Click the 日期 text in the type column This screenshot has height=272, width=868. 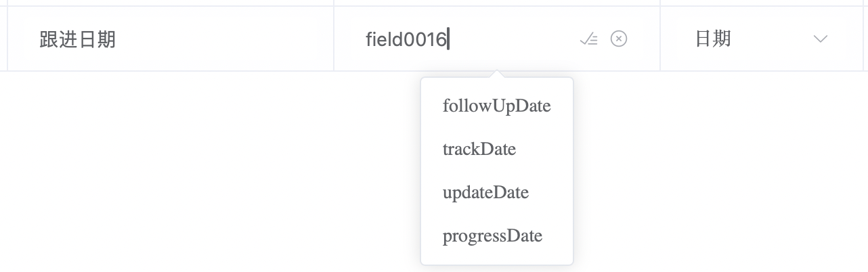pos(713,39)
